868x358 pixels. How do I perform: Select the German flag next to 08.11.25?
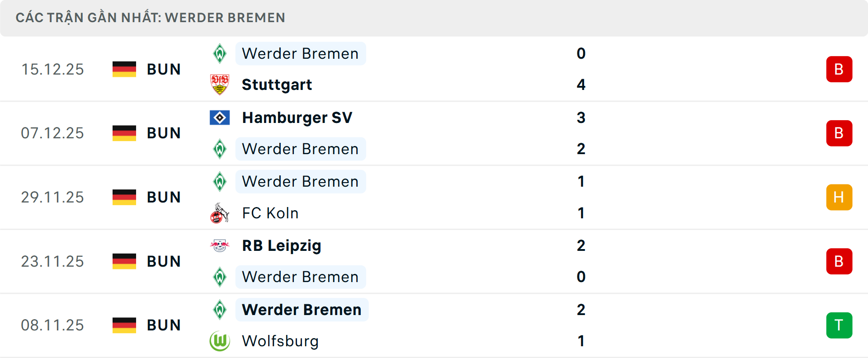pyautogui.click(x=124, y=325)
